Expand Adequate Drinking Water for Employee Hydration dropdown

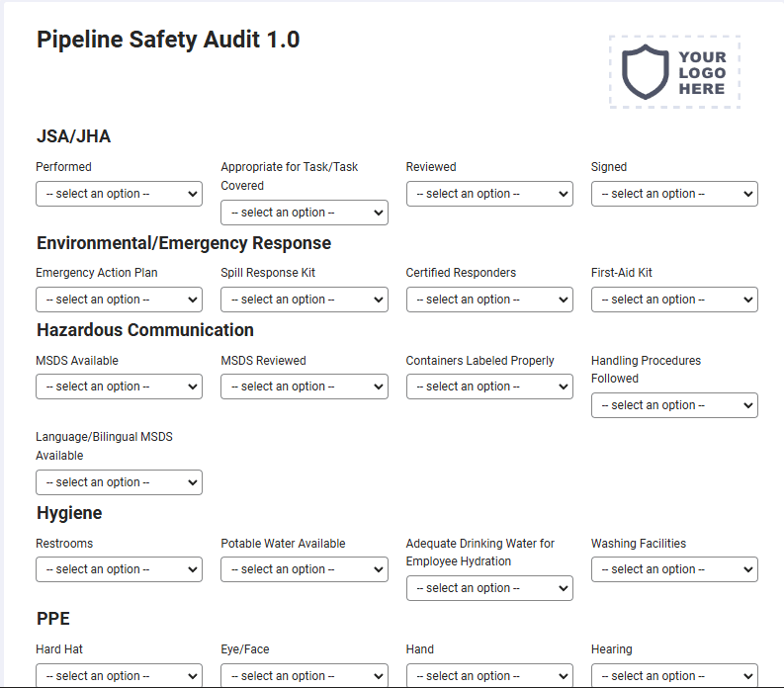click(489, 588)
